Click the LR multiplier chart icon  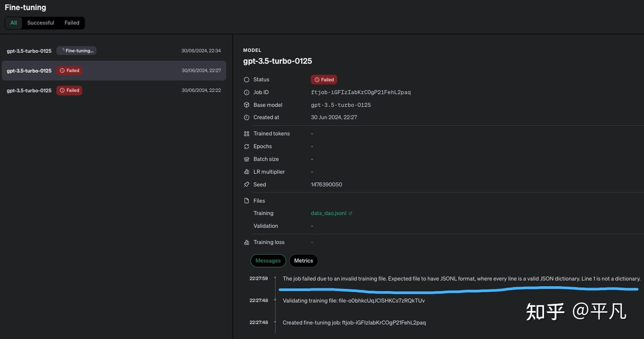coord(246,172)
